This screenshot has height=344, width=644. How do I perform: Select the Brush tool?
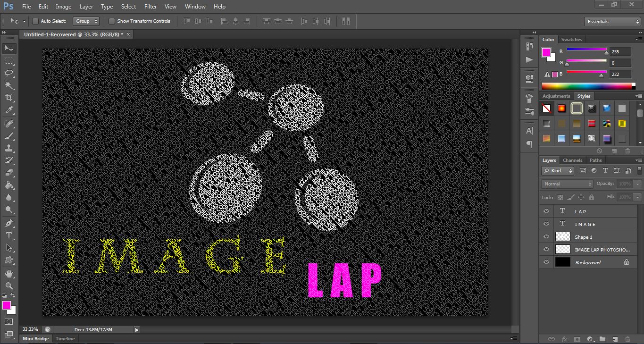9,136
